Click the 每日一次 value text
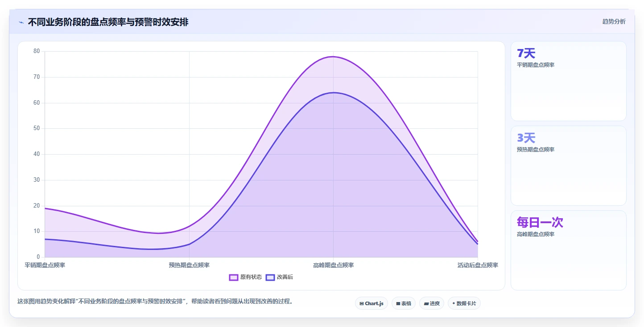The image size is (644, 327). 540,222
